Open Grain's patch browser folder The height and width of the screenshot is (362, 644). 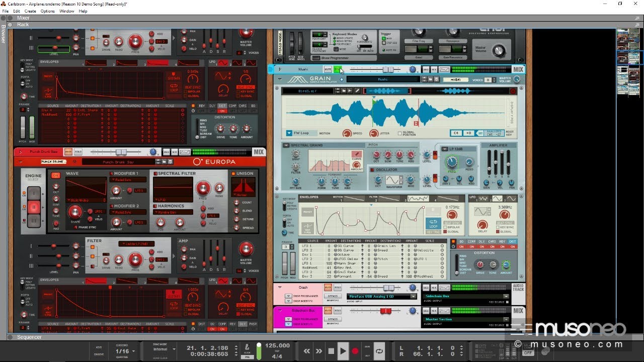click(x=431, y=79)
